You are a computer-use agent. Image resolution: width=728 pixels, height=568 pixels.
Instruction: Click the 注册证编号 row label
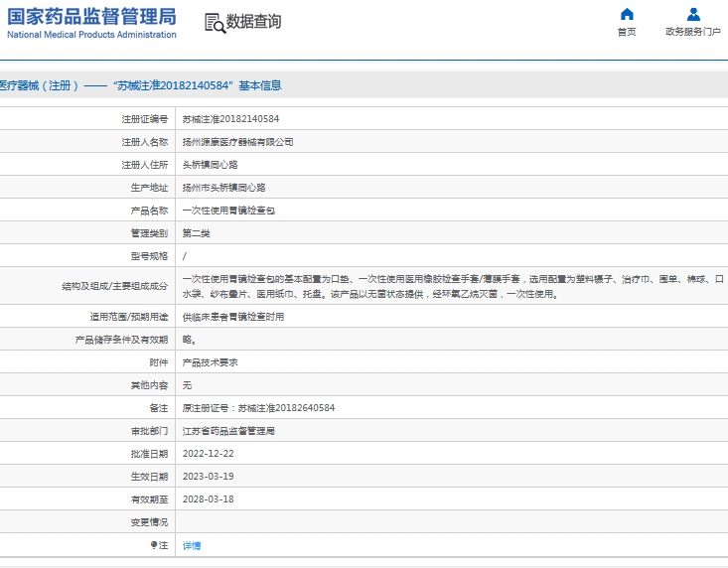[x=145, y=119]
